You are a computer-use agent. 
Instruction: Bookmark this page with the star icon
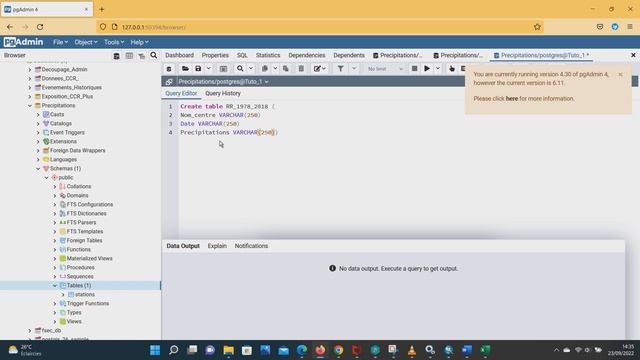click(x=537, y=27)
